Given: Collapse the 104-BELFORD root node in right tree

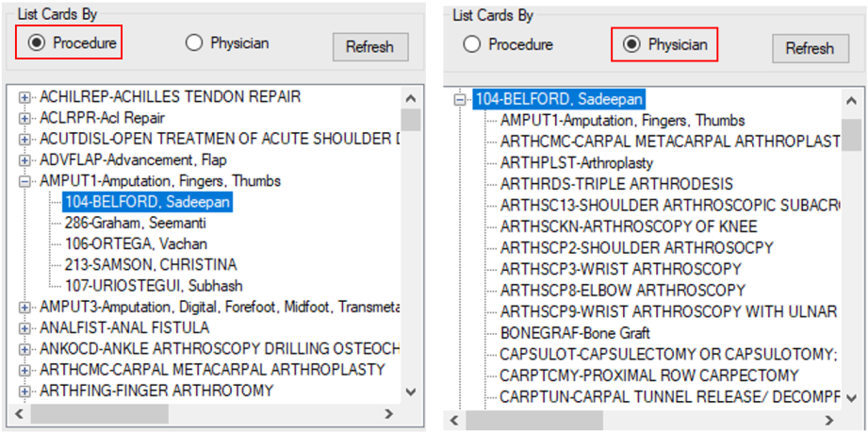Looking at the screenshot, I should 461,99.
